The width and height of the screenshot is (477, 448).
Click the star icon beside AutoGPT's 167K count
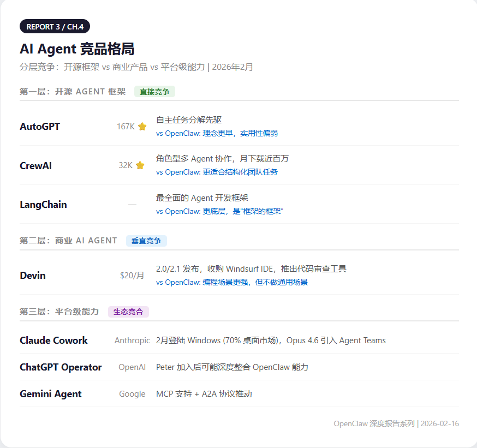point(142,126)
